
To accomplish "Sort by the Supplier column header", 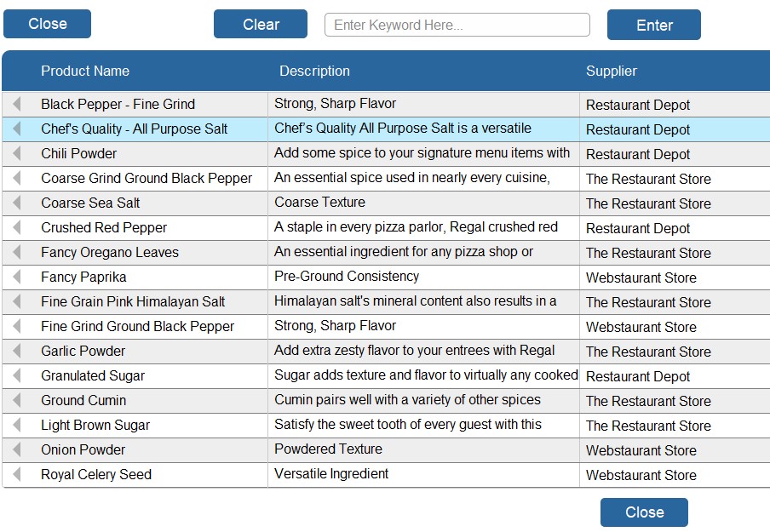I will tap(612, 72).
